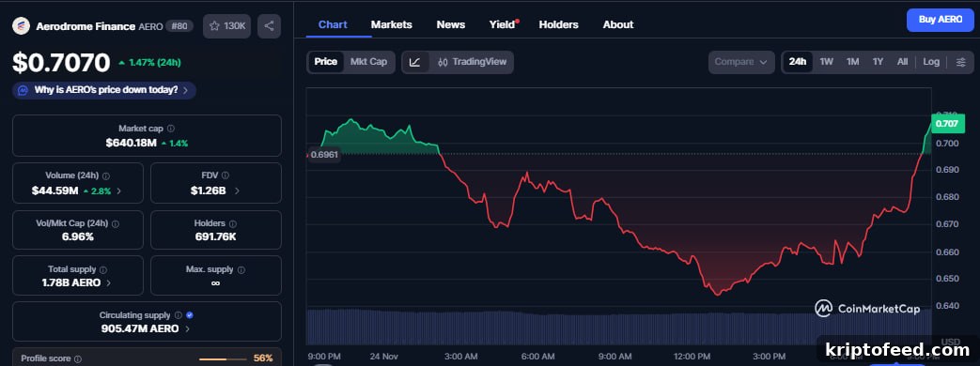980x366 pixels.
Task: Show info tooltip for FDV
Action: coord(225,176)
